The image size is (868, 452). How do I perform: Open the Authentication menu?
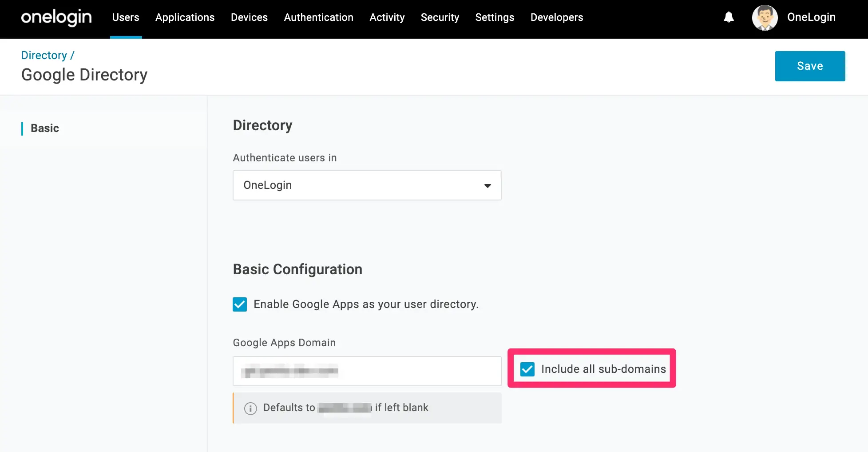tap(318, 17)
